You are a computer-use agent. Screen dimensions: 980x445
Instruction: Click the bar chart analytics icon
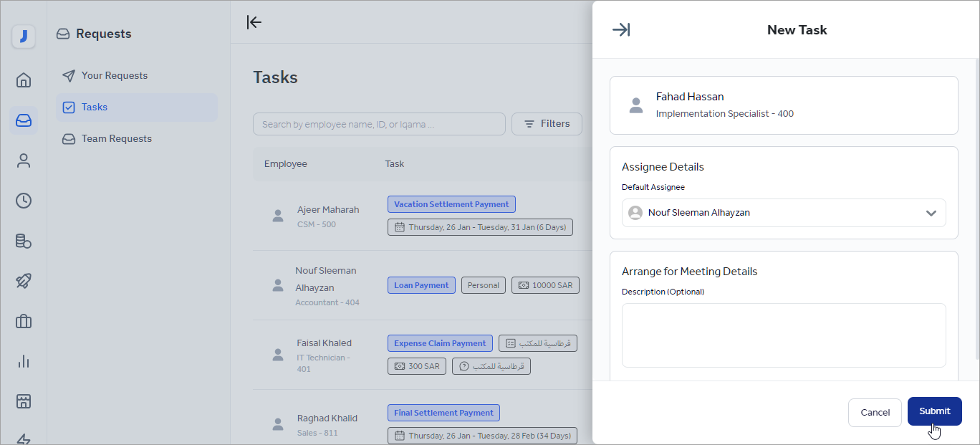coord(24,361)
